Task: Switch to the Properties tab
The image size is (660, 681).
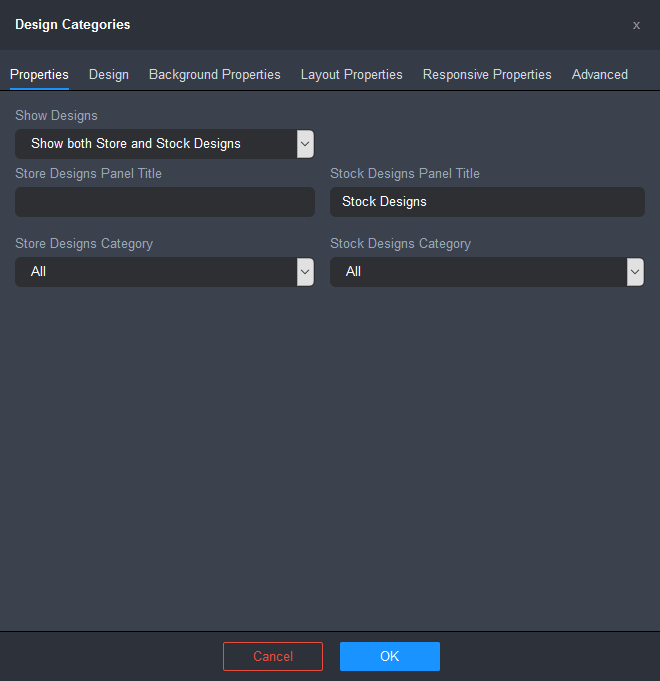Action: pyautogui.click(x=39, y=75)
